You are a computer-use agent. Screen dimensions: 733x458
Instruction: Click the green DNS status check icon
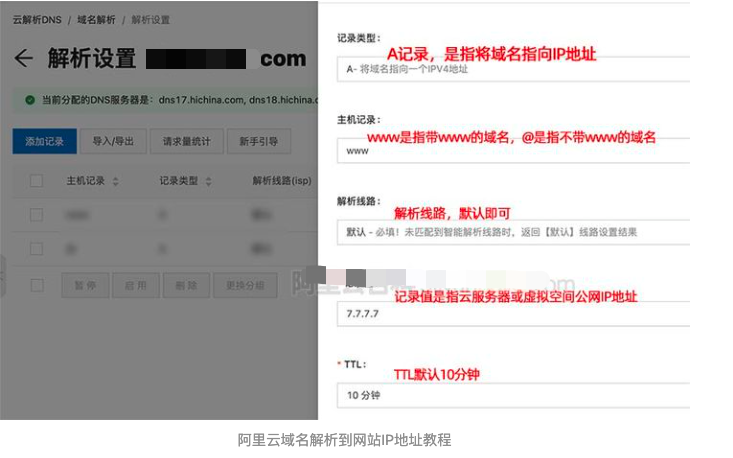[x=30, y=100]
